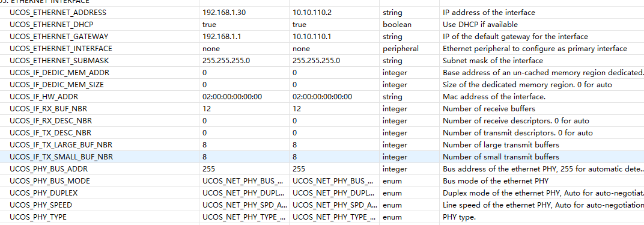Select the UCOS_IF_RX_BUF_NBR parameter name
Image resolution: width=644 pixels, height=225 pixels.
coord(49,109)
